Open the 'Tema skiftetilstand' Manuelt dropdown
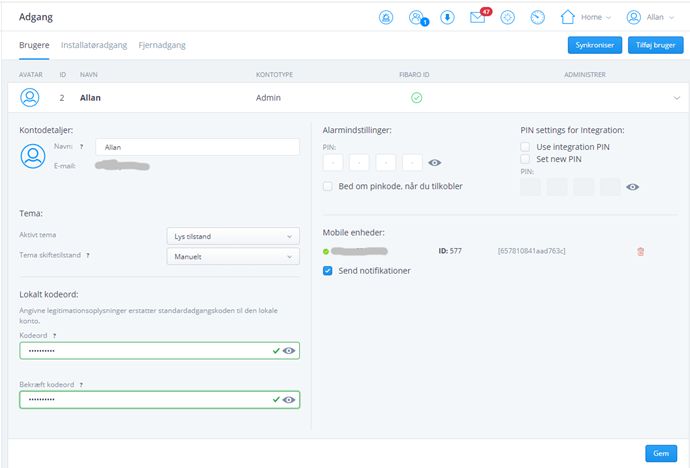Screen dimensions: 690x468 [232, 256]
